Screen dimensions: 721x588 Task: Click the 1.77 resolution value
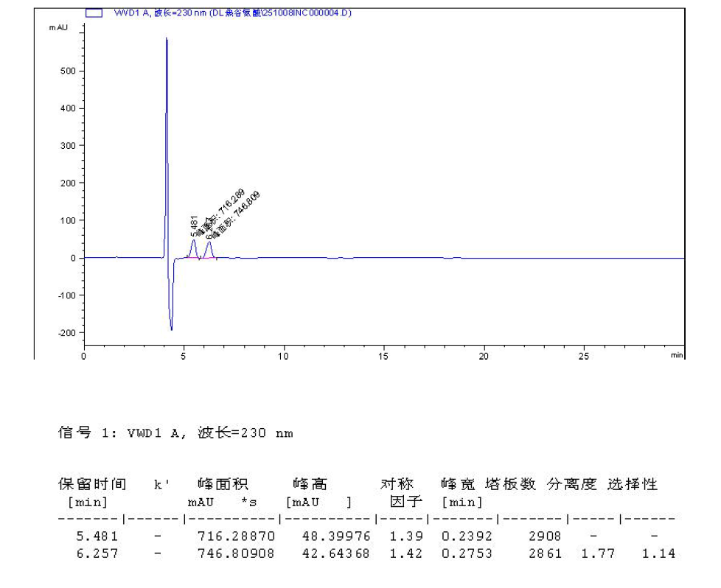coord(597,553)
